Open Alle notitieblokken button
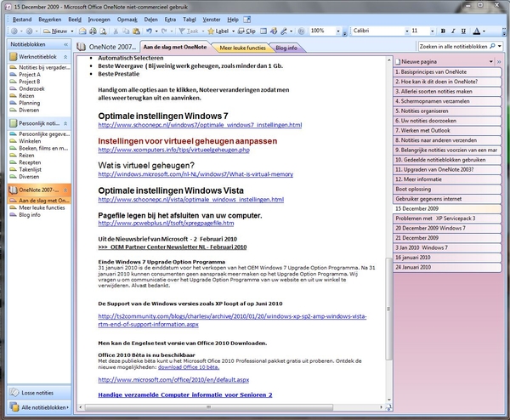510x420 pixels. (x=39, y=407)
